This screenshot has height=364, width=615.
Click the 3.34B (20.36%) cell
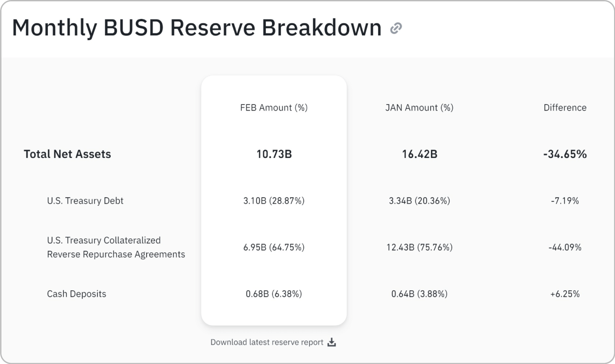click(x=419, y=201)
